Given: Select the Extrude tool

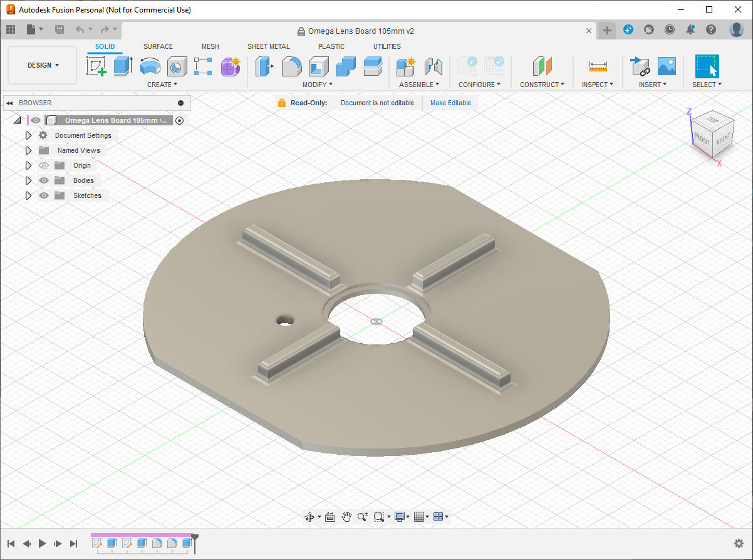Looking at the screenshot, I should 123,66.
